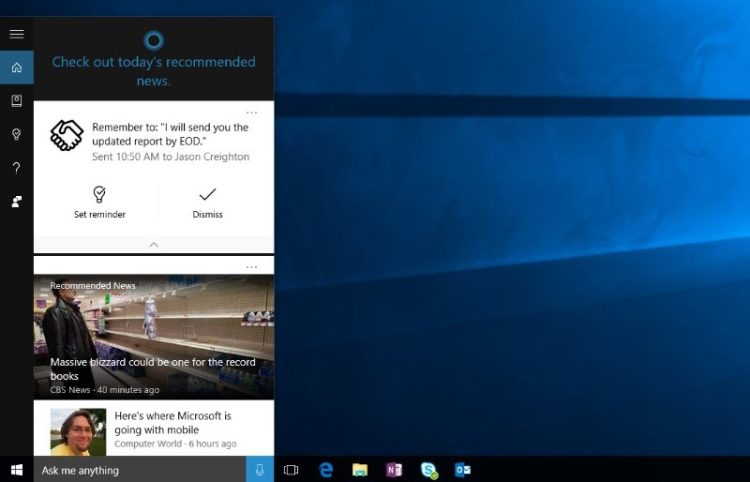Image resolution: width=750 pixels, height=482 pixels.
Task: Click Set reminder on the commitment card
Action: pyautogui.click(x=99, y=203)
